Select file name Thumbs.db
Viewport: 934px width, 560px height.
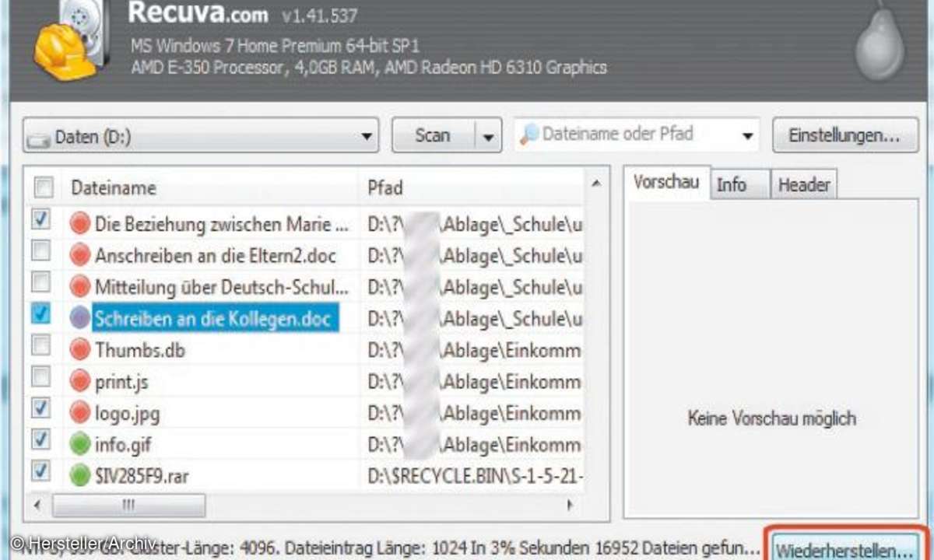[140, 350]
